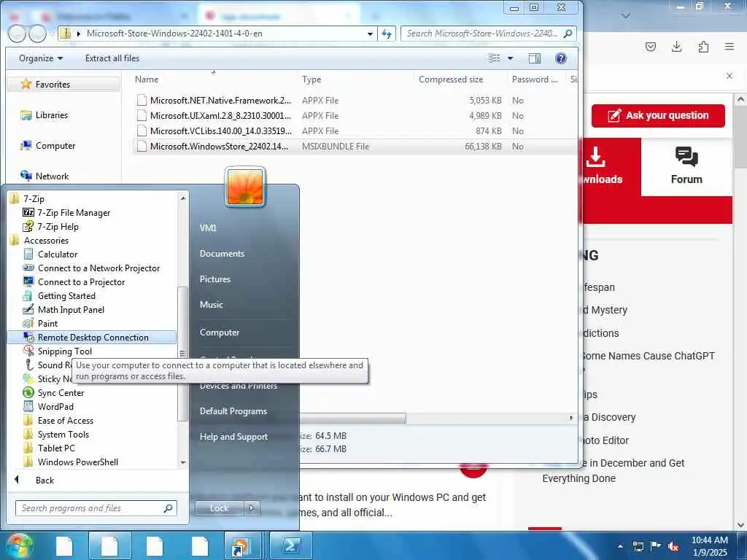This screenshot has height=560, width=747.
Task: Click network tray icon
Action: [x=638, y=547]
